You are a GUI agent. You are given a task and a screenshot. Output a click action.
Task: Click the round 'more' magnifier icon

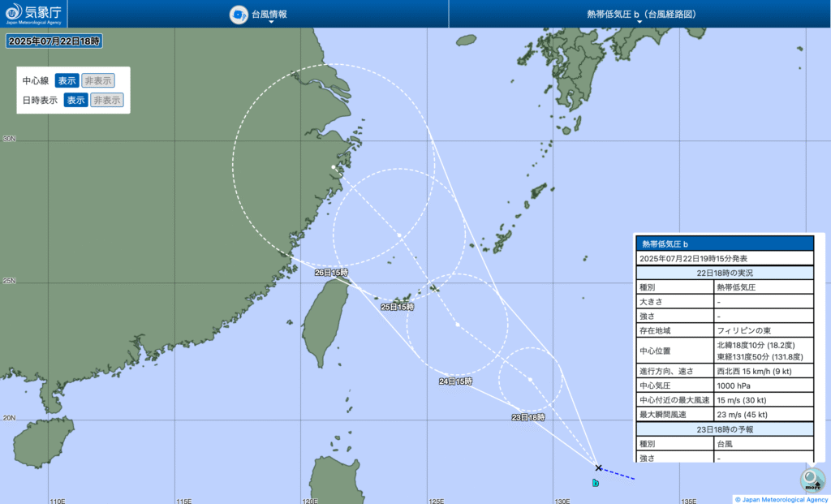(812, 480)
